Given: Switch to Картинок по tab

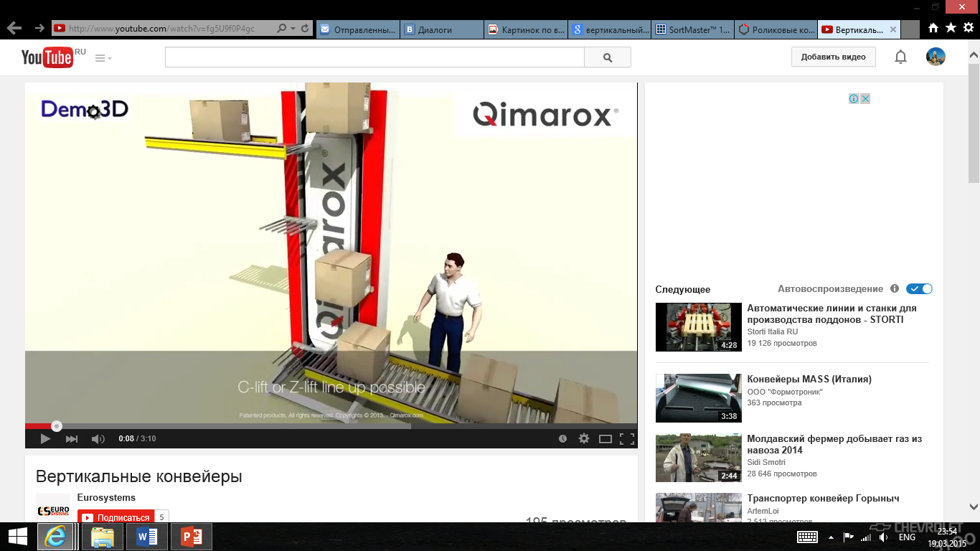Looking at the screenshot, I should 526,29.
